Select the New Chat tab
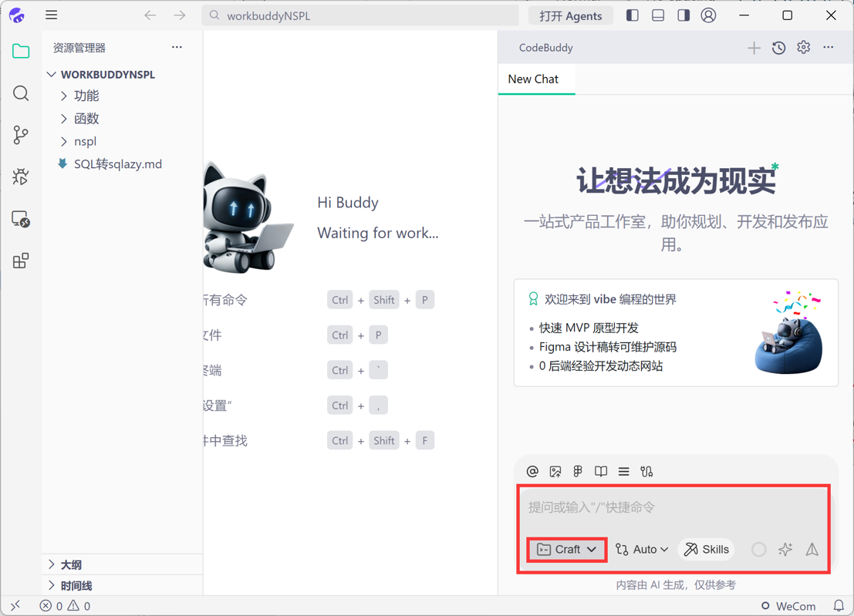This screenshot has width=854, height=616. pyautogui.click(x=536, y=79)
